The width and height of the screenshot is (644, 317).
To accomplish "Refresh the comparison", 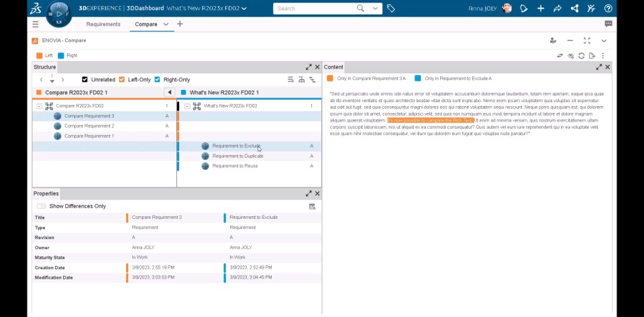I will (x=581, y=56).
